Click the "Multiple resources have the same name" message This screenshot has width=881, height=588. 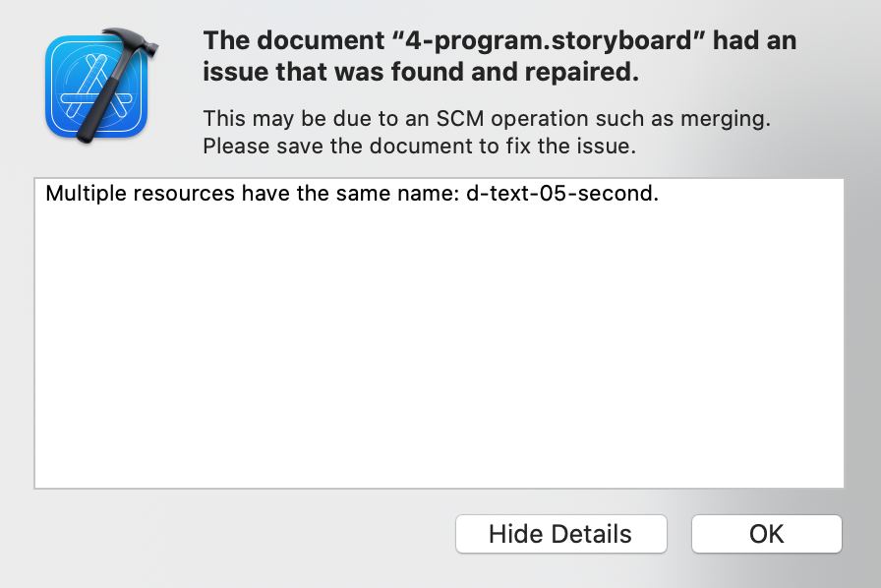pyautogui.click(x=352, y=194)
